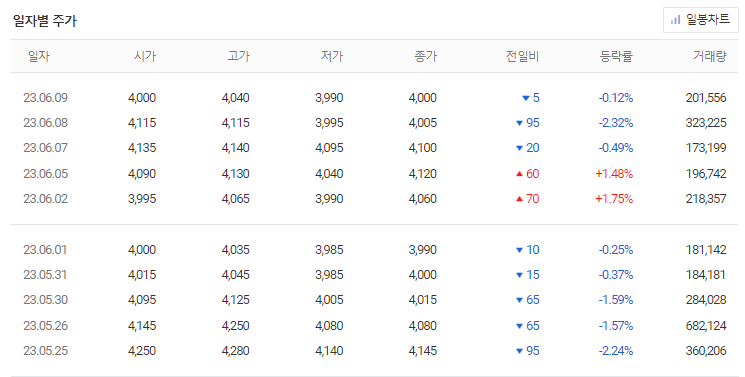Click the volume 184,181
Screen dimensions: 745x377
pos(706,275)
